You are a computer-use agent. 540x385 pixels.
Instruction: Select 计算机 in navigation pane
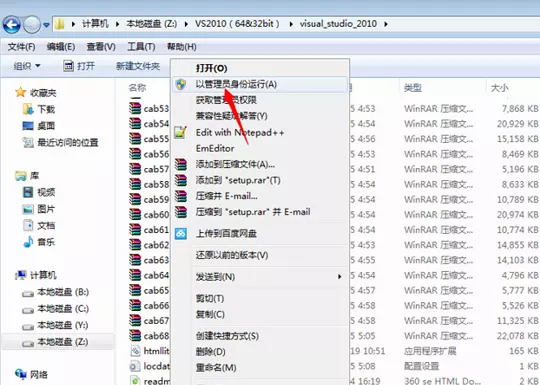click(43, 275)
